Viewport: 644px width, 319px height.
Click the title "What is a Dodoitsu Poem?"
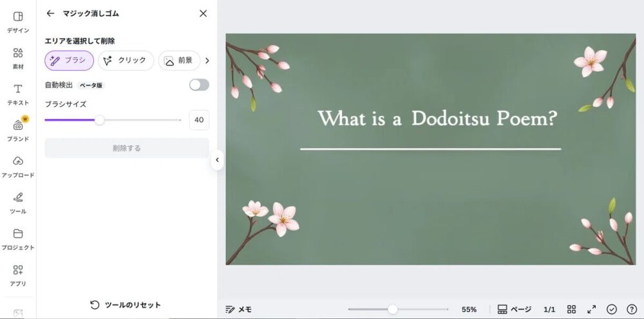[437, 118]
